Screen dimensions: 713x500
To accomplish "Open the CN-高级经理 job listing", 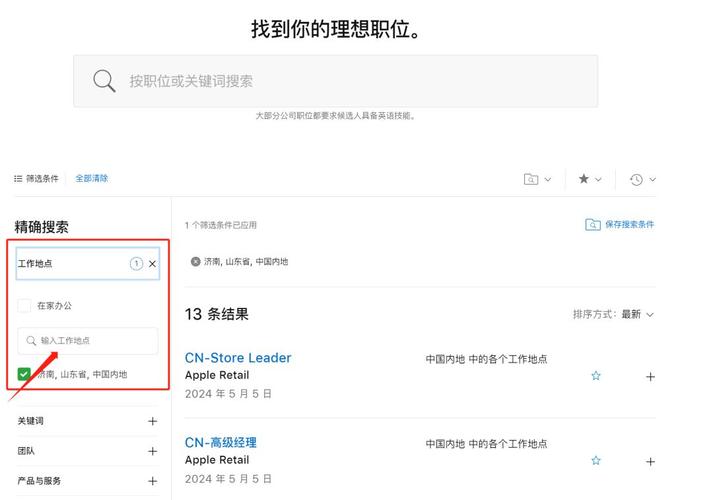I will point(221,442).
